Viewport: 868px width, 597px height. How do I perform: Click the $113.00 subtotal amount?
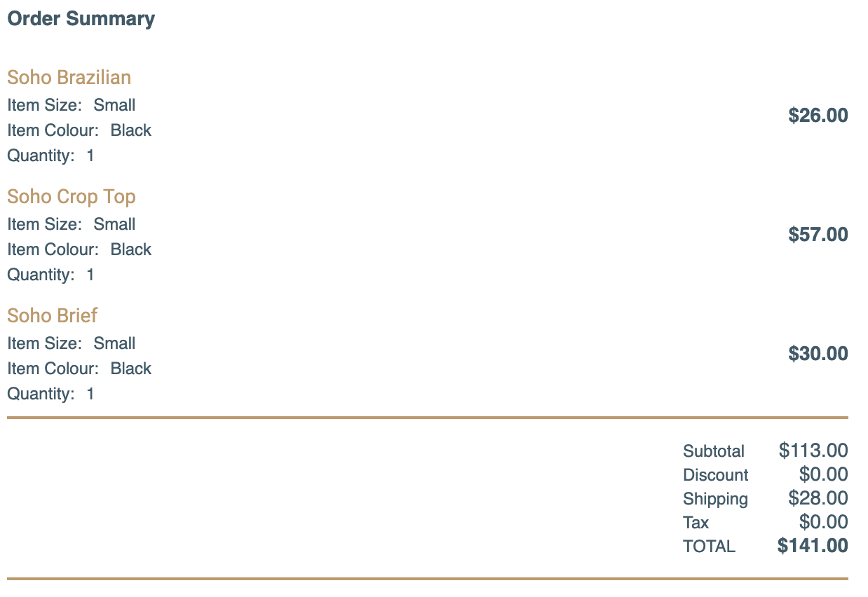pos(813,451)
